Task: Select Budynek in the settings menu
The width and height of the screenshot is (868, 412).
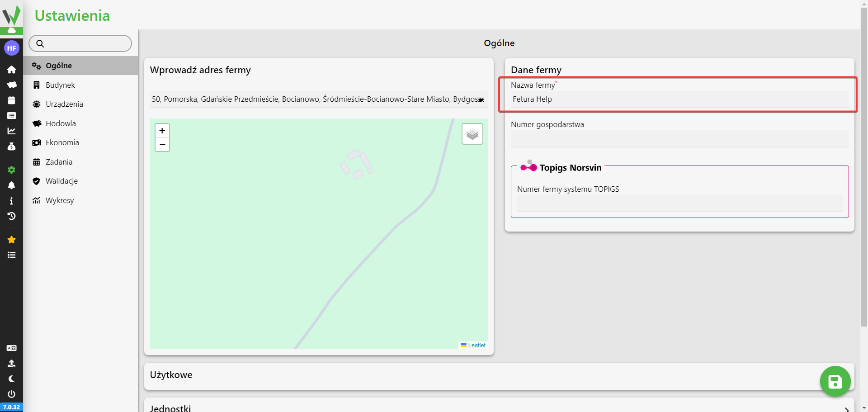Action: click(x=60, y=85)
